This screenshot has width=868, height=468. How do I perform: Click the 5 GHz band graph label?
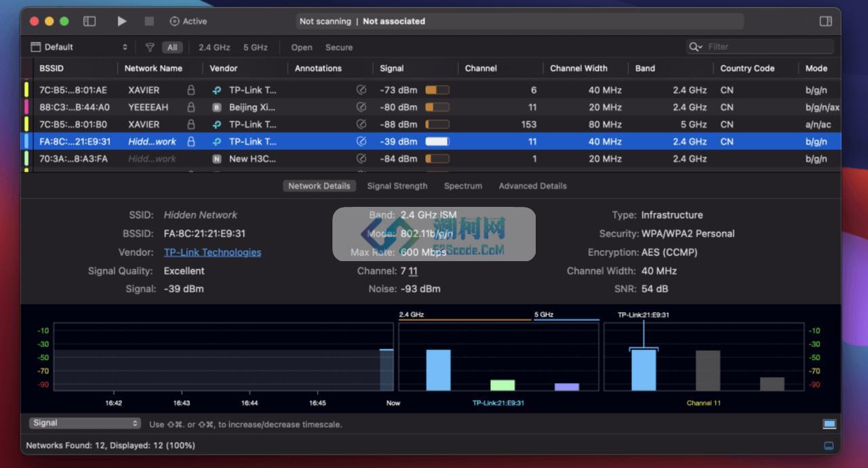tap(544, 315)
